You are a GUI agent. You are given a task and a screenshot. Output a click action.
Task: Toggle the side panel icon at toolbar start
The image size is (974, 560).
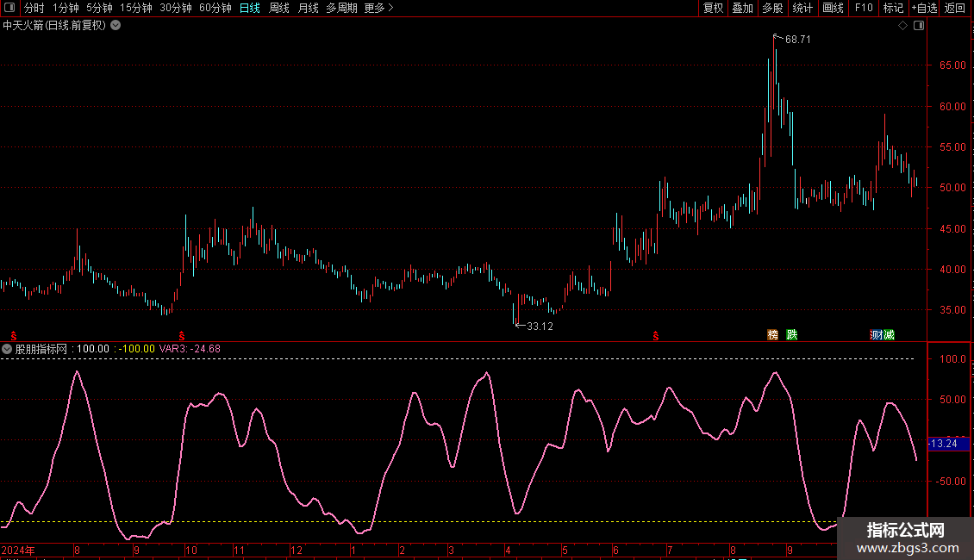[9, 8]
